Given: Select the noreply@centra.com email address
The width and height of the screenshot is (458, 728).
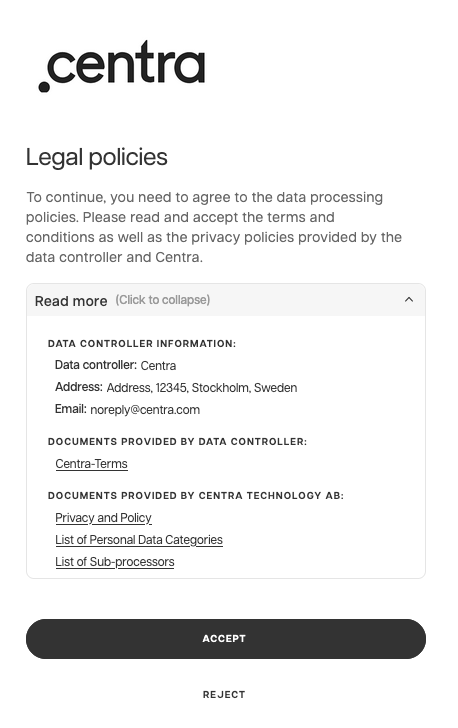Looking at the screenshot, I should 145,410.
